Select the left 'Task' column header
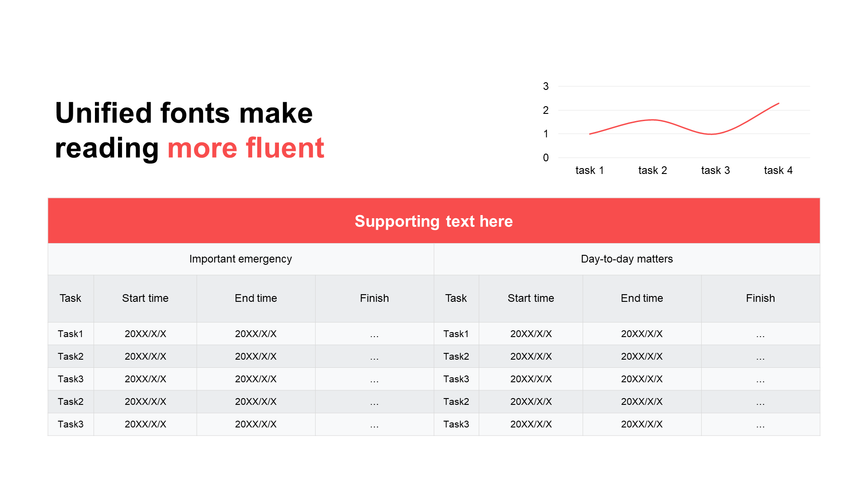The height and width of the screenshot is (488, 868). (71, 298)
